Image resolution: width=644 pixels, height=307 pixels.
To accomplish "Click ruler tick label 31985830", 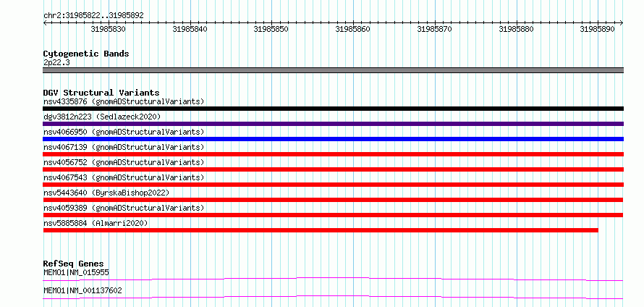I will point(109,29).
